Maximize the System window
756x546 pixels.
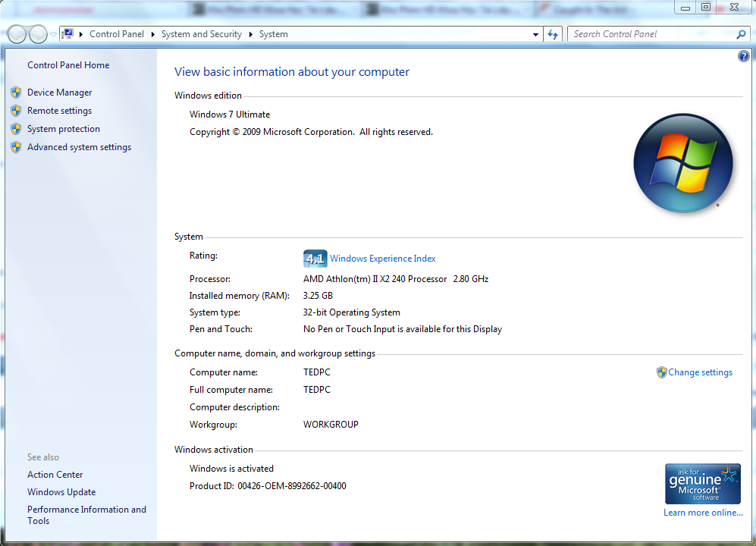(x=706, y=7)
